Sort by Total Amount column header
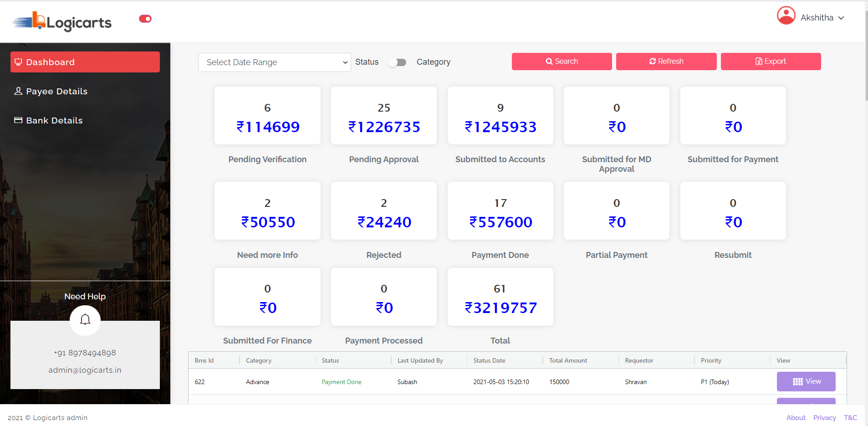The image size is (868, 426). point(568,360)
